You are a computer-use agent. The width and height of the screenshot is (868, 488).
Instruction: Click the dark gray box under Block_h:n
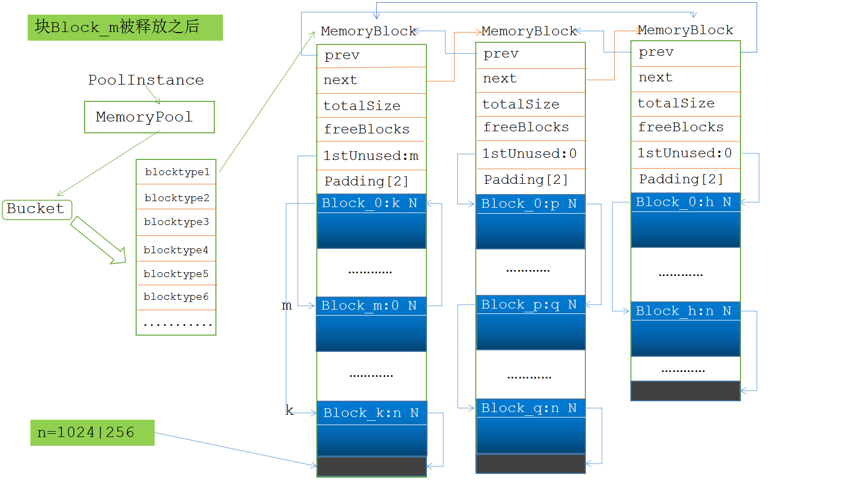pos(685,391)
